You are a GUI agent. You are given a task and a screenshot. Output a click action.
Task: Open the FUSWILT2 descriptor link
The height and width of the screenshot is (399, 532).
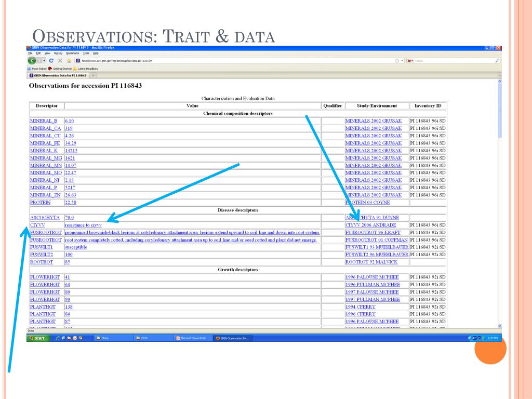(42, 255)
